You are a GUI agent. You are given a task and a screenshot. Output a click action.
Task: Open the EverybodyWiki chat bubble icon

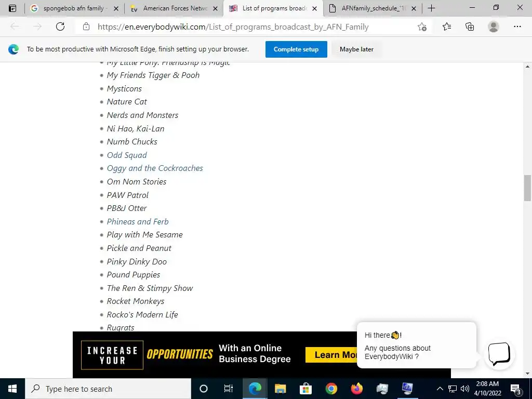pyautogui.click(x=499, y=354)
